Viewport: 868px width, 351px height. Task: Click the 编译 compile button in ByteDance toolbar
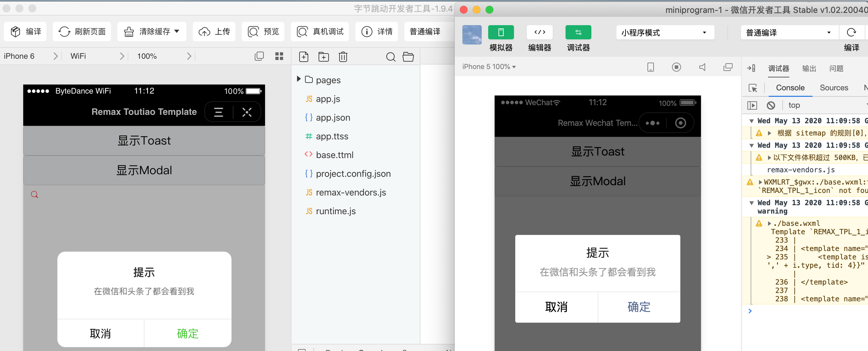[25, 32]
